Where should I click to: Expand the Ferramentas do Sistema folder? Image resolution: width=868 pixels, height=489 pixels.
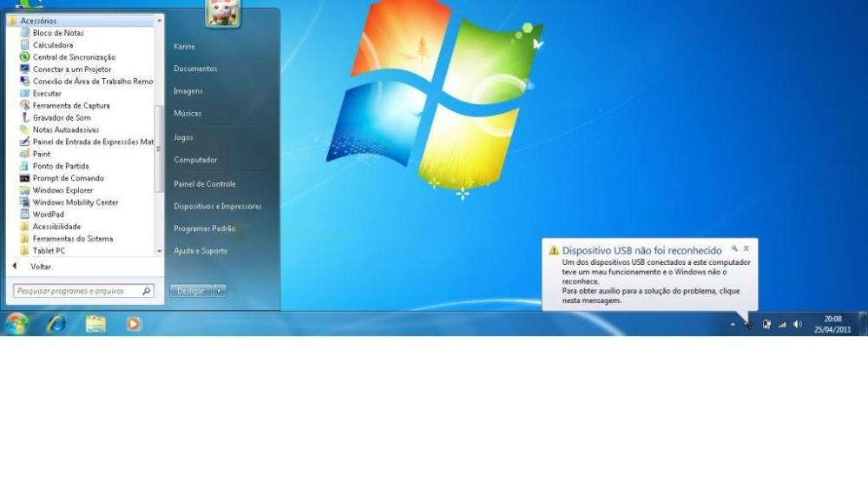(x=72, y=239)
